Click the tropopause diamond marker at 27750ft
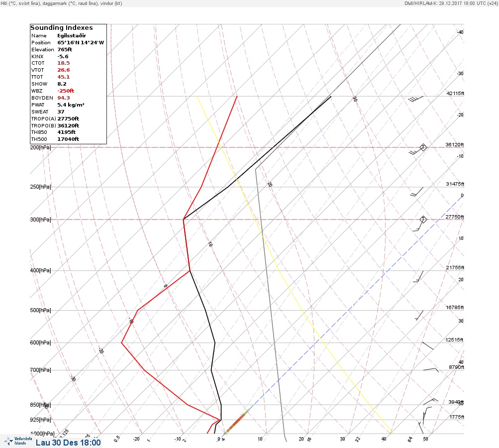The image size is (499, 448). (423, 220)
